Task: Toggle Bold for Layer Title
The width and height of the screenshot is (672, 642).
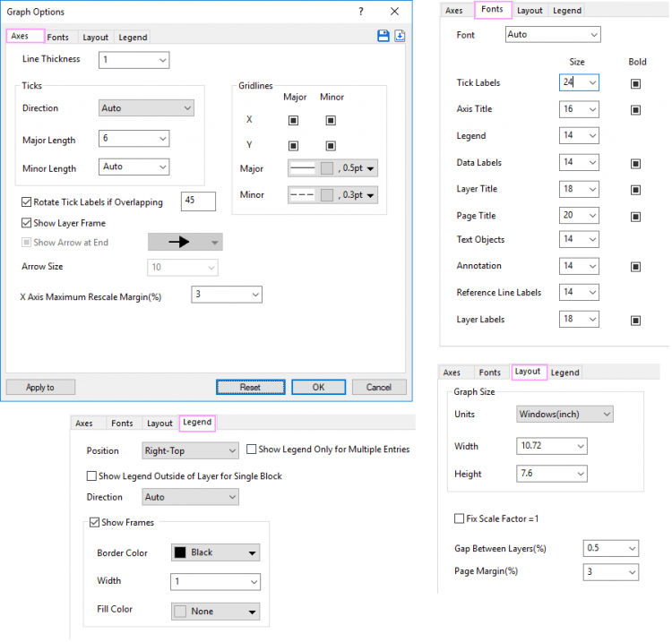Action: pos(635,190)
